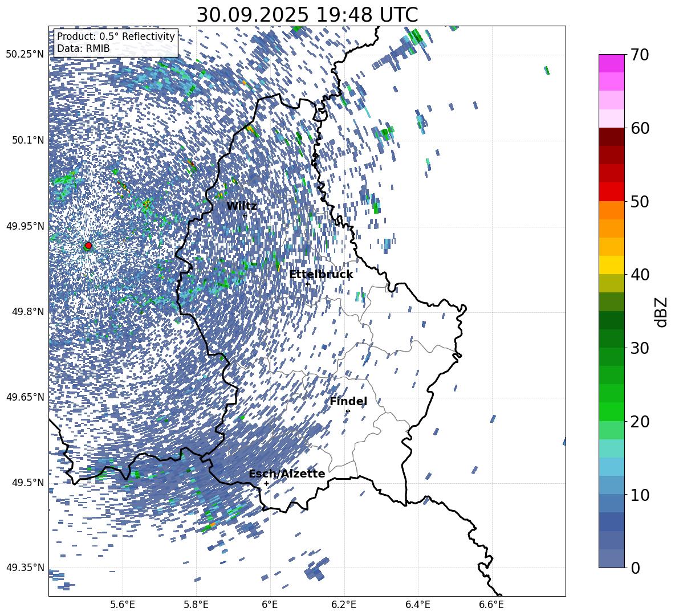675x616 pixels.
Task: Click the 0 dBZ colorbar tick label
Action: pyautogui.click(x=635, y=568)
